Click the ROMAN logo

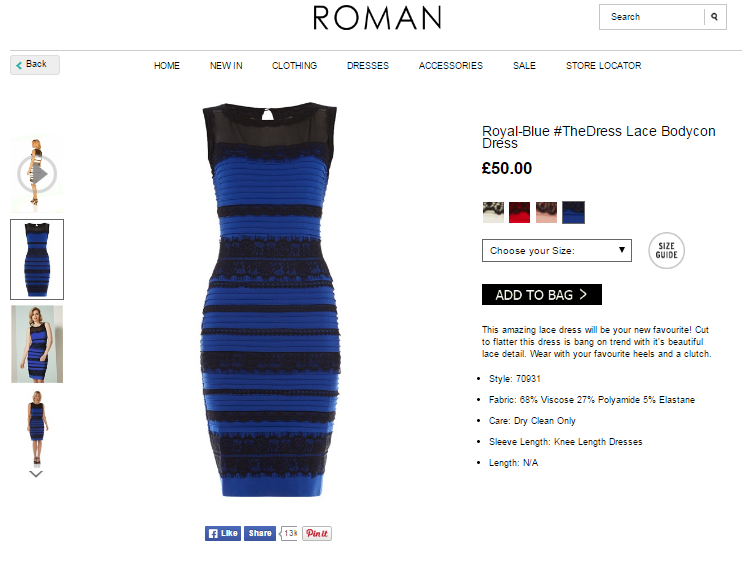[x=377, y=18]
